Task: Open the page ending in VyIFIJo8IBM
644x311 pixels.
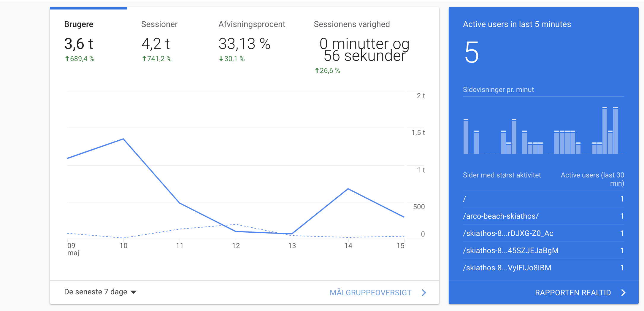Action: [x=507, y=268]
